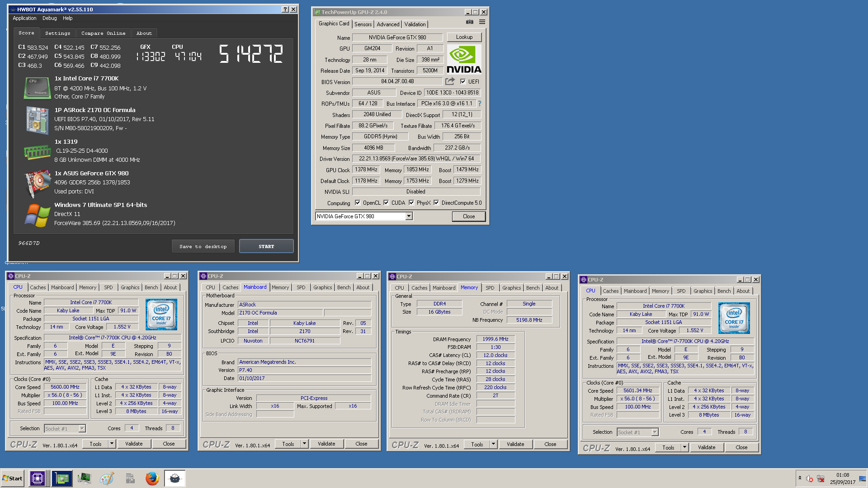Click the DRAM Frequency value 1999.6 MHz

(x=495, y=339)
